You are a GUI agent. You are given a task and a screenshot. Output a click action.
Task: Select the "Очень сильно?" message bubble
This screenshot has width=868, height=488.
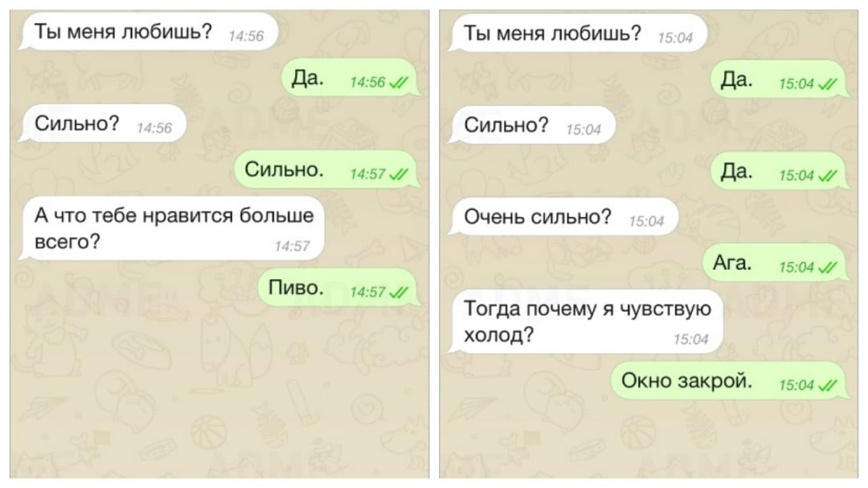[x=563, y=217]
